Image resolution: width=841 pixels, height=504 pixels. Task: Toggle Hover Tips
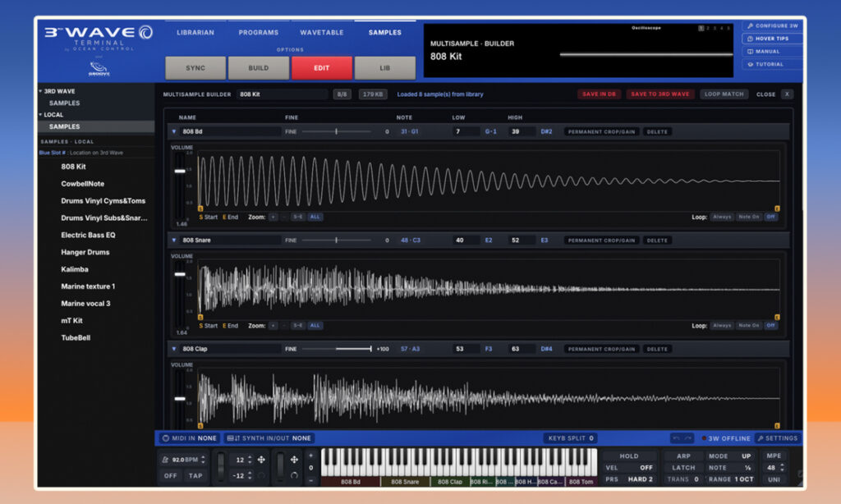pos(772,39)
